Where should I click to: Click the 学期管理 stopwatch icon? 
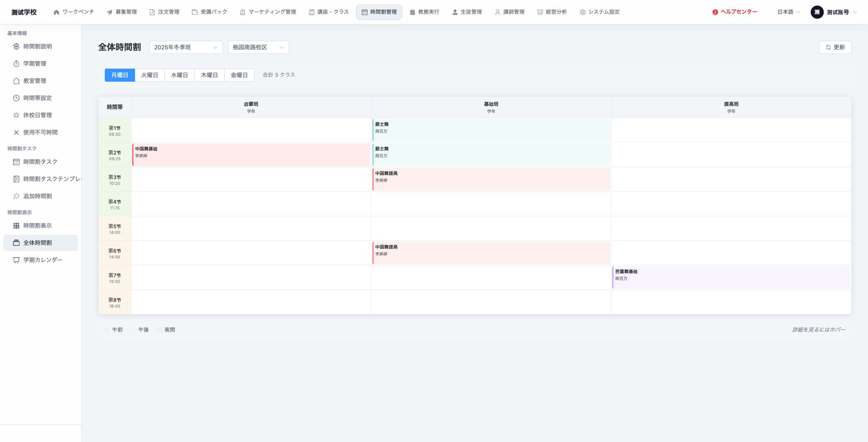(16, 63)
